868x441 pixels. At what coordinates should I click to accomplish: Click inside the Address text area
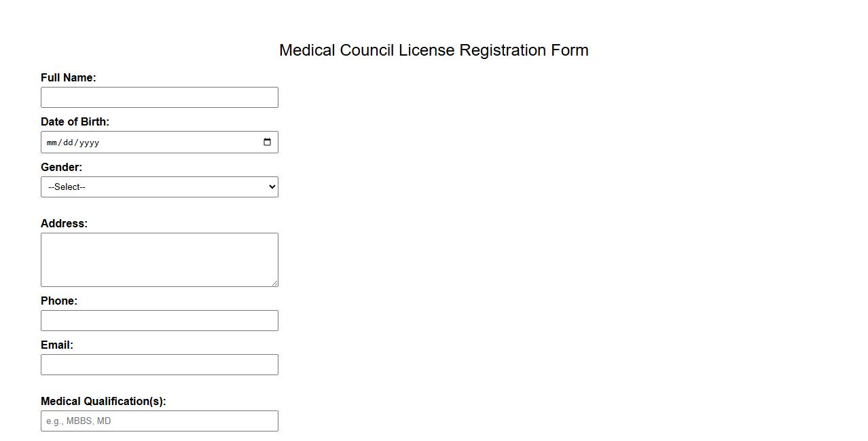160,260
